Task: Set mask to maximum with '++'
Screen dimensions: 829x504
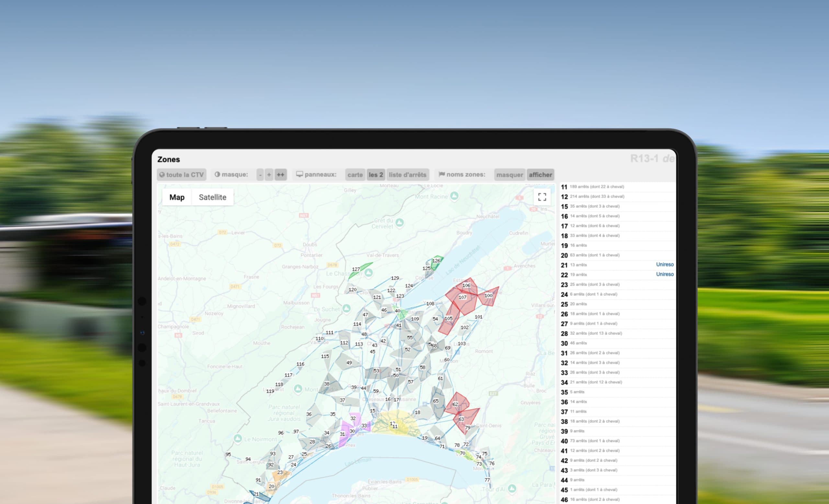Action: point(280,175)
